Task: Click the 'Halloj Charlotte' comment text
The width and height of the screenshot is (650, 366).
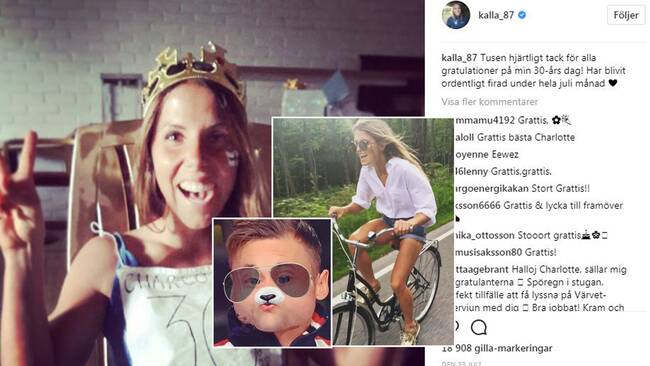Action: click(540, 269)
